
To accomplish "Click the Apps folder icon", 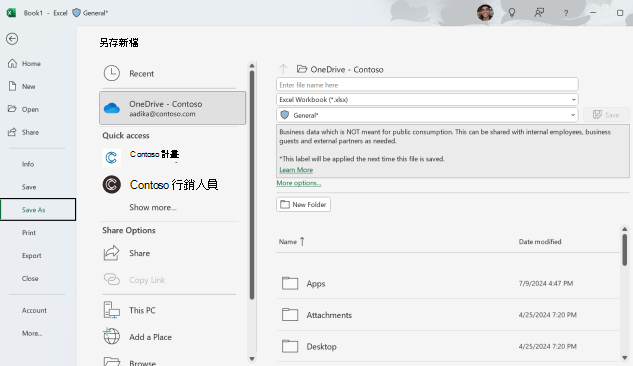I will click(x=290, y=283).
